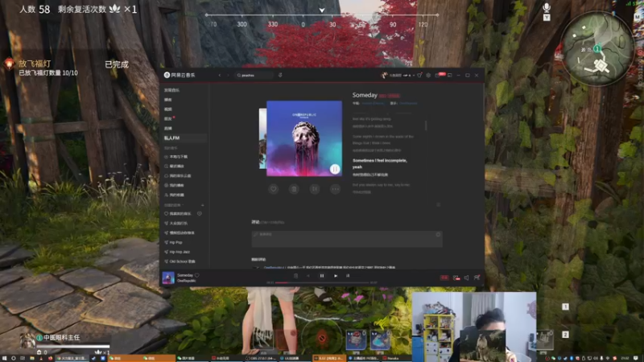This screenshot has width=644, height=362.
Task: Click the red sound quality button bottom right
Action: click(x=444, y=278)
